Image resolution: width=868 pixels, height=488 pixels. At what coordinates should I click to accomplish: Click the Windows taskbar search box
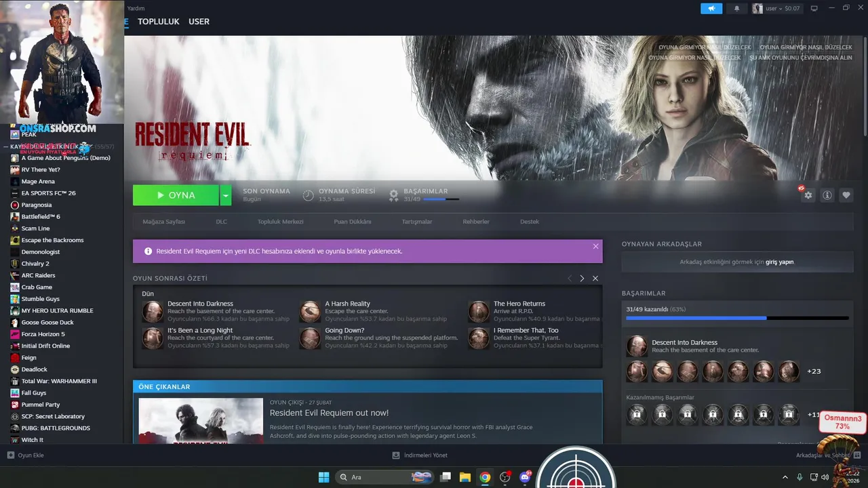coord(385,477)
